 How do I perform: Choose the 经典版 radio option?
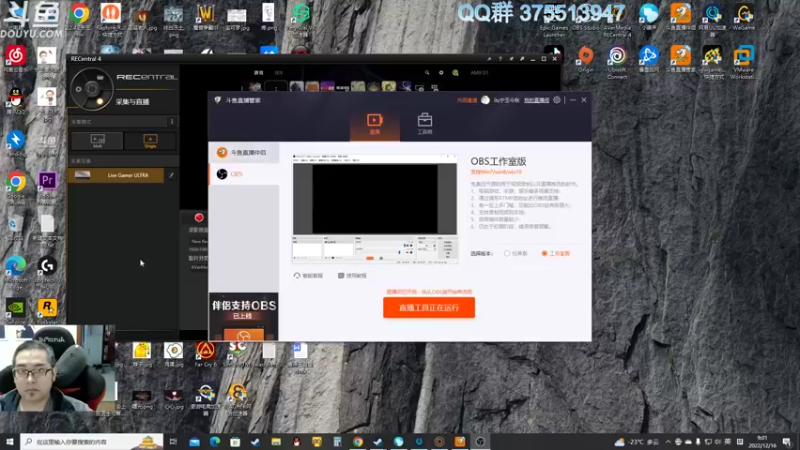coord(515,253)
